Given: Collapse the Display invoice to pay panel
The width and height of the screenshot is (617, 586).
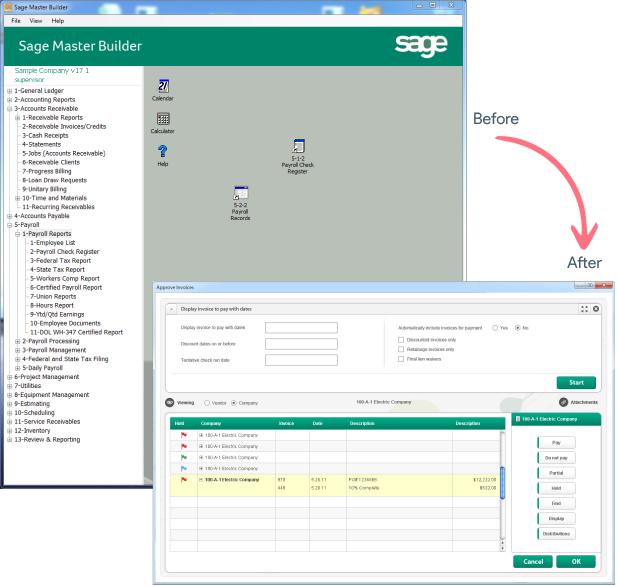Looking at the screenshot, I should pyautogui.click(x=171, y=309).
